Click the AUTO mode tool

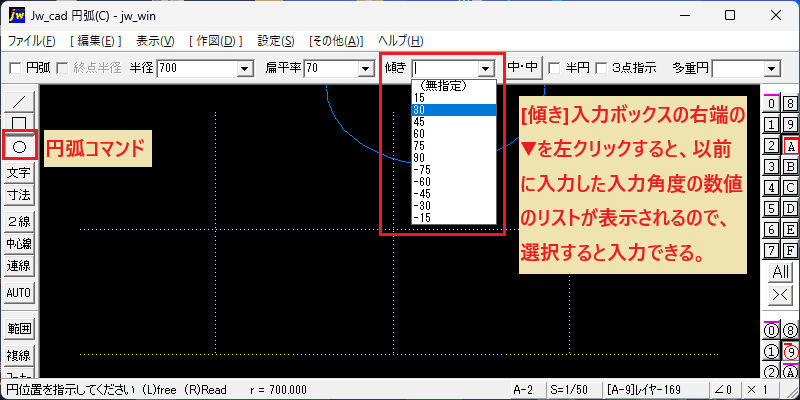pos(19,293)
